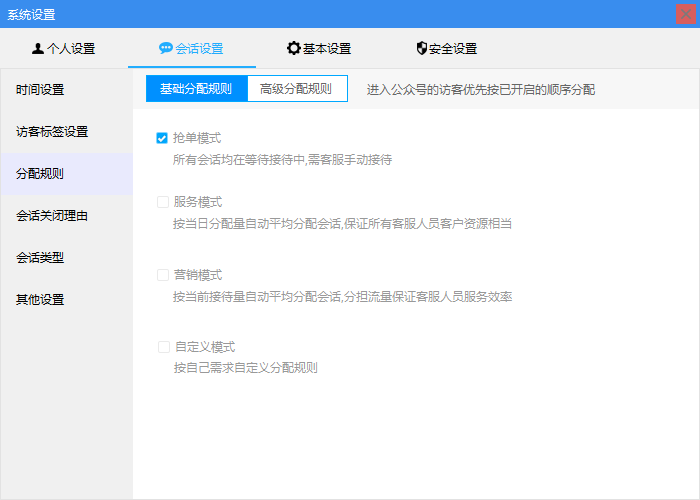Click the 自定义模式 label text
Viewport: 700px width, 500px height.
point(205,347)
